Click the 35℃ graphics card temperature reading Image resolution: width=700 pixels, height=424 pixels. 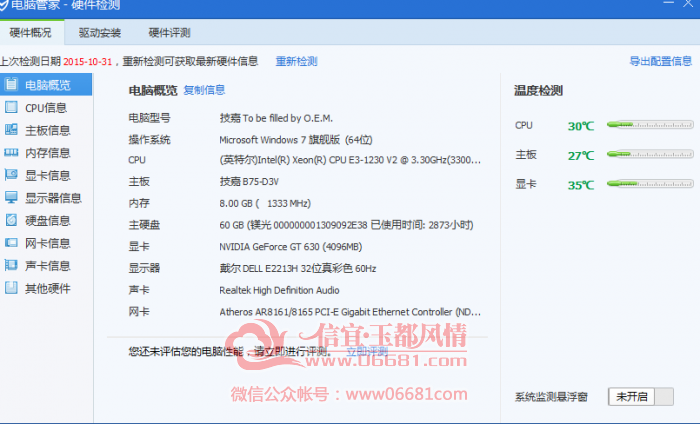[581, 185]
